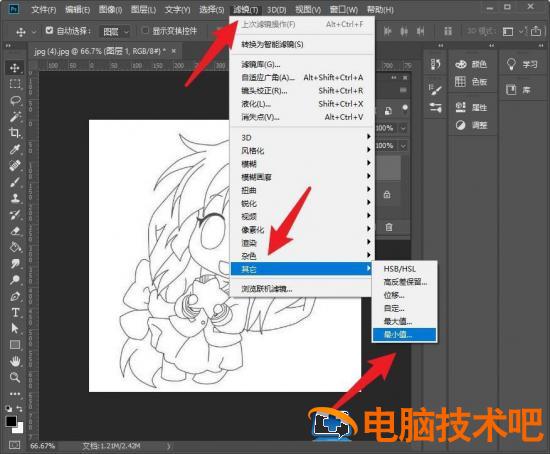Toggle the Auto-Select checkbox
The width and height of the screenshot is (550, 454).
(x=49, y=31)
